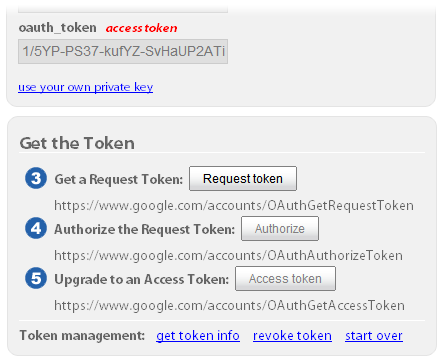Click the step 3 circle icon
This screenshot has width=440, height=364.
(36, 178)
